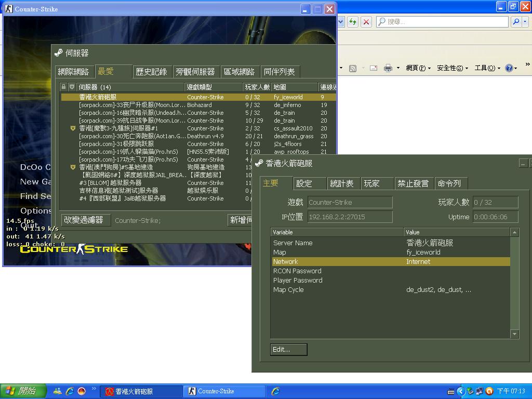Click the RSS feed icon

(352, 68)
